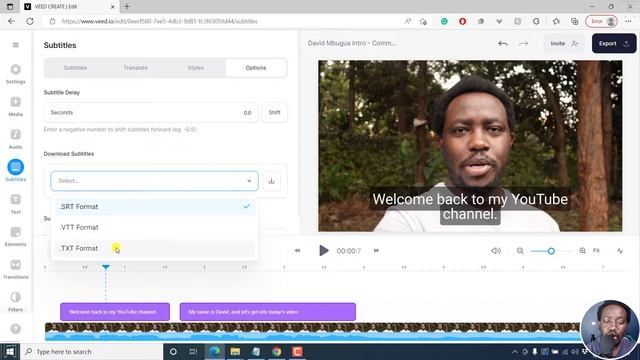Open the Audio sidebar panel
Viewport: 640px width, 360px height.
click(x=16, y=139)
